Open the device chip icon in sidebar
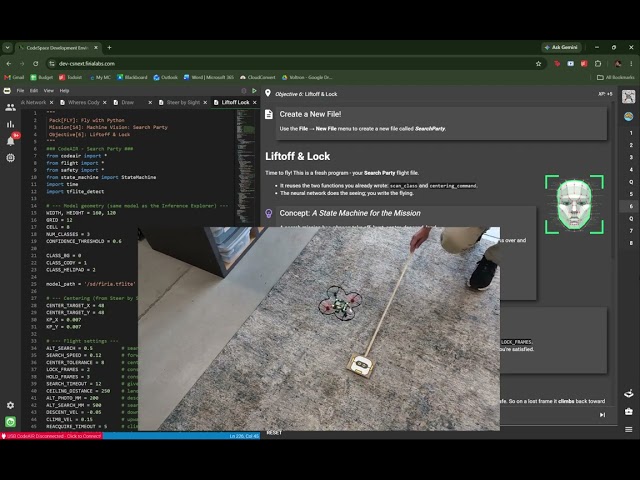The height and width of the screenshot is (480, 640). coord(10,158)
